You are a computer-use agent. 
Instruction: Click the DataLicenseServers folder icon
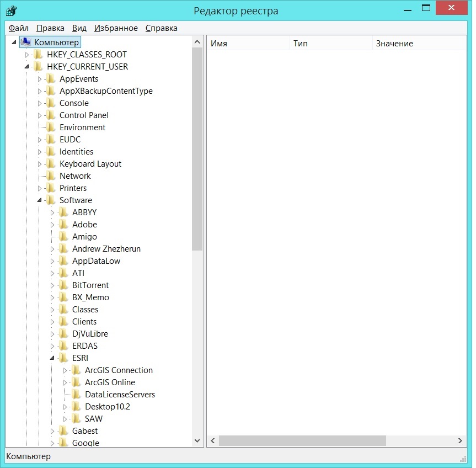coord(77,395)
